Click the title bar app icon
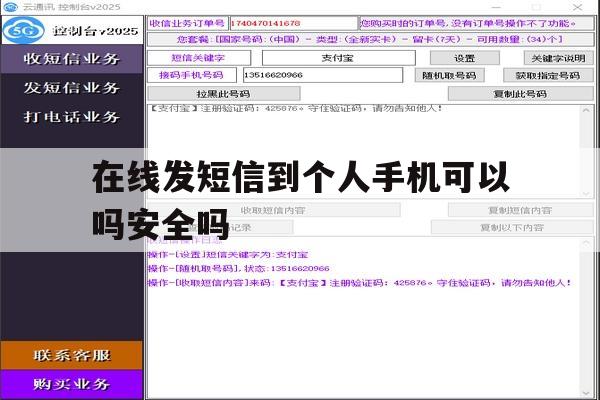This screenshot has width=600, height=400. tap(10, 7)
